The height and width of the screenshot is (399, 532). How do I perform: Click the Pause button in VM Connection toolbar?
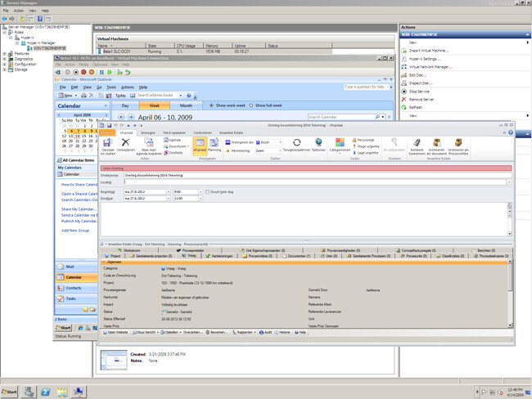pyautogui.click(x=101, y=72)
